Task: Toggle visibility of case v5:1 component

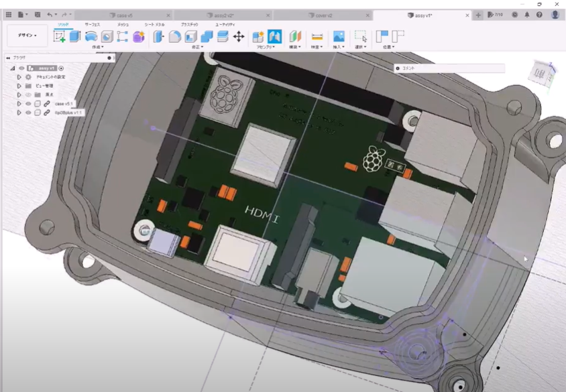Action: 28,104
